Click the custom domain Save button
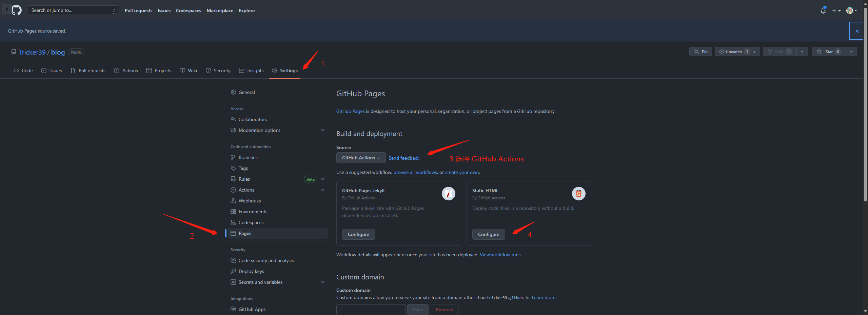Viewport: 868px width, 315px height. [x=418, y=310]
